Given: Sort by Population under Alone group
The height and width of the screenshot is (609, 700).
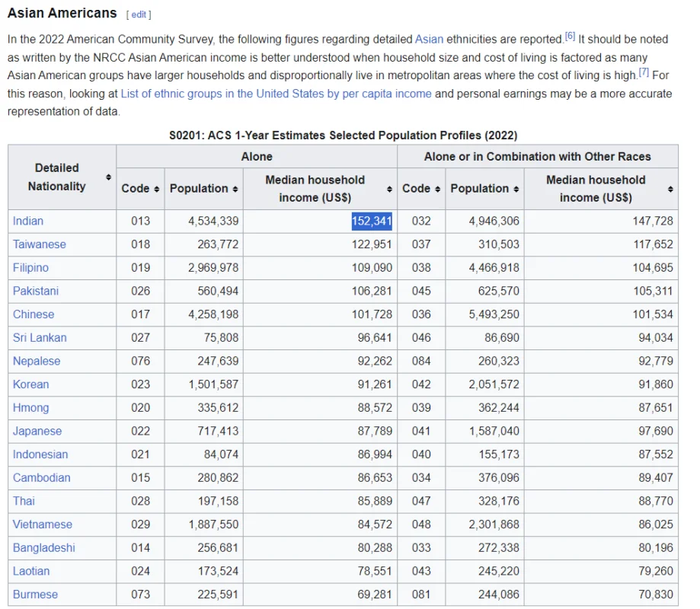Looking at the screenshot, I should click(x=235, y=189).
